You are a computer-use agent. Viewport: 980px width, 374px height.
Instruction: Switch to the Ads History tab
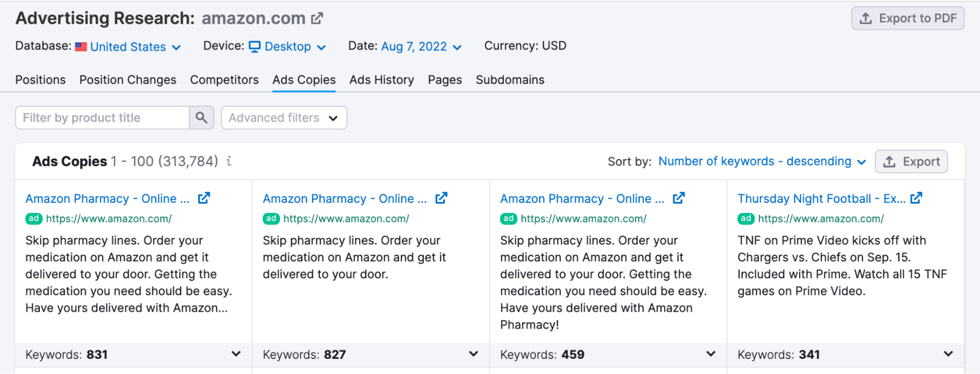[x=381, y=80]
